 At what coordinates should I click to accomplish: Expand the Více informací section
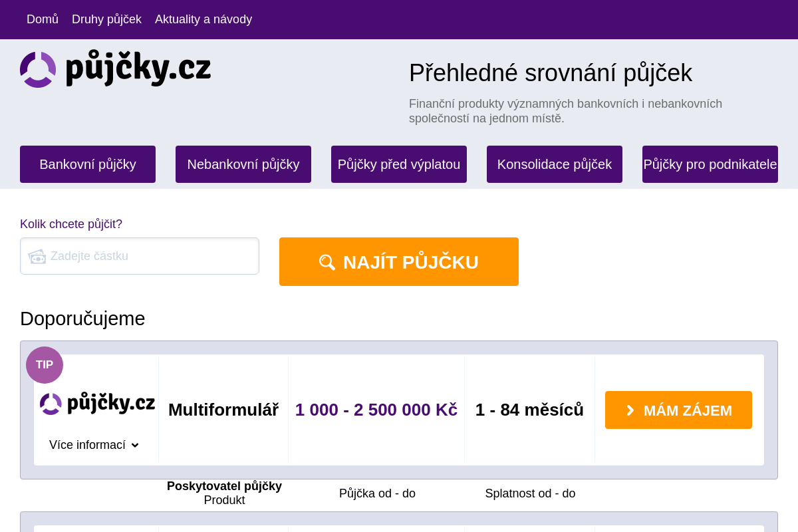(87, 445)
